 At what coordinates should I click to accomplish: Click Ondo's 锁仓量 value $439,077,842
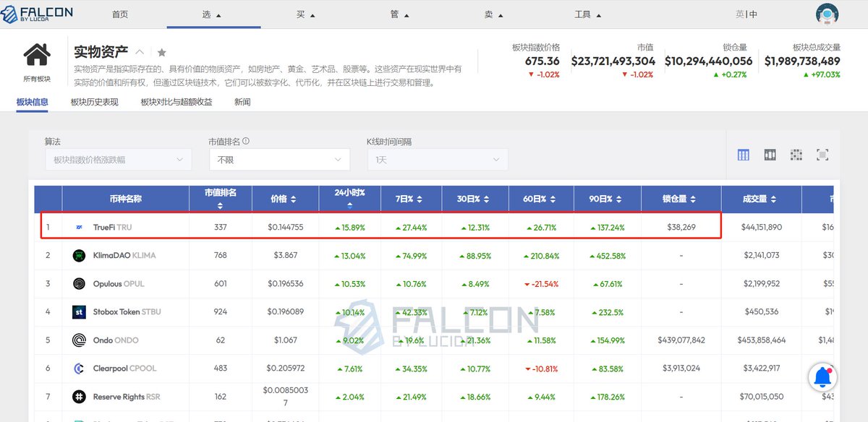pyautogui.click(x=681, y=340)
